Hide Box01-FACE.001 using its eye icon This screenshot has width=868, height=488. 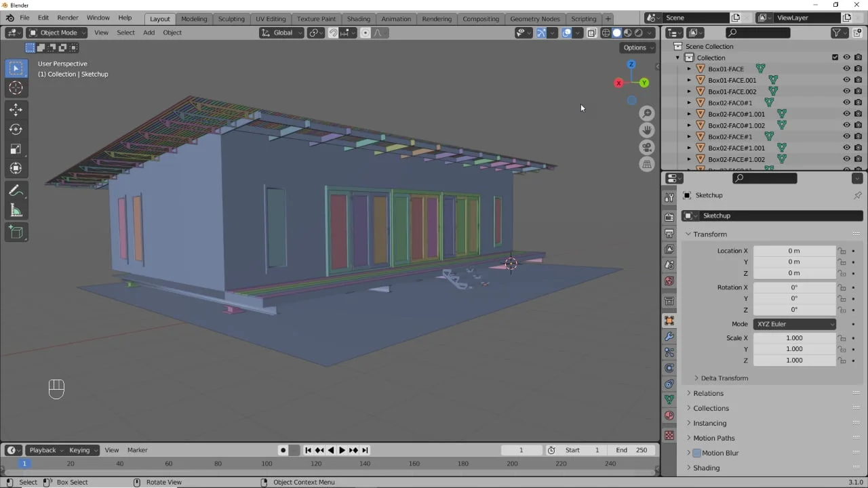click(x=846, y=80)
